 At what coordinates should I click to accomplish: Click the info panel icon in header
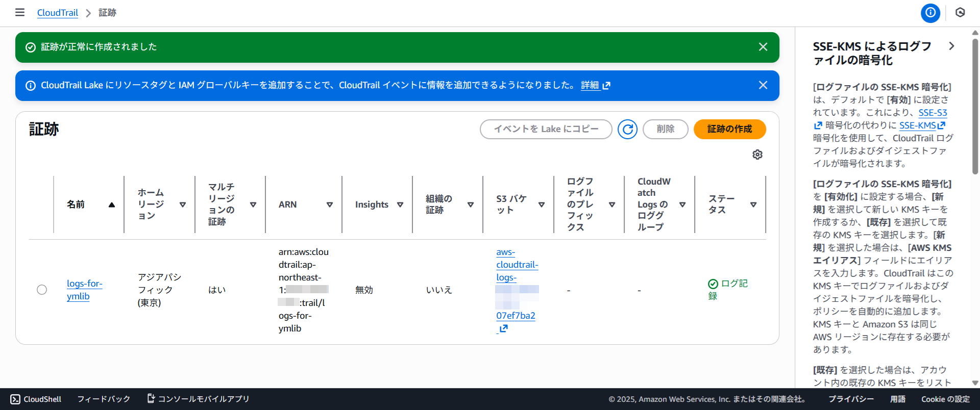click(930, 13)
